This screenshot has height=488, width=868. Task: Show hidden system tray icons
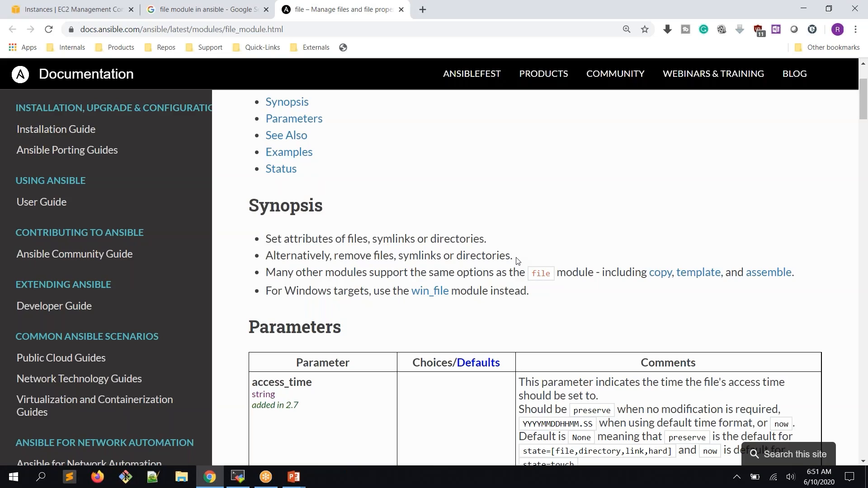click(736, 477)
